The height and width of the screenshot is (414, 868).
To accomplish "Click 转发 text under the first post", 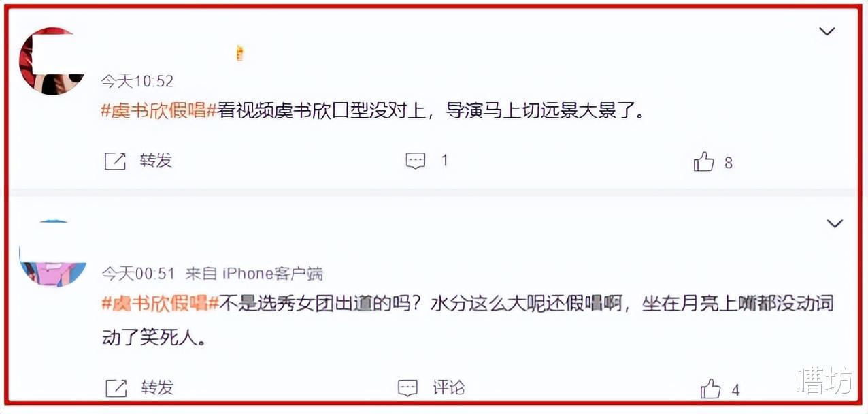I will [156, 161].
